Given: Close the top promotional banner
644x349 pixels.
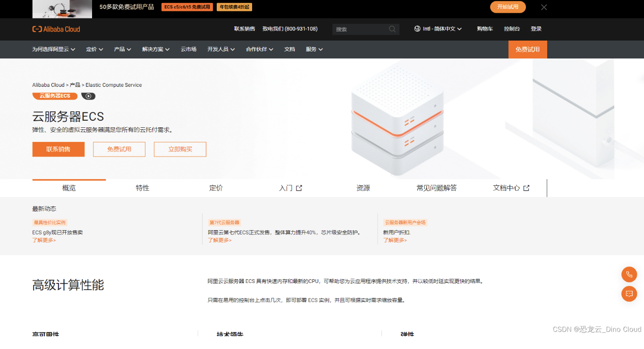Looking at the screenshot, I should (544, 7).
